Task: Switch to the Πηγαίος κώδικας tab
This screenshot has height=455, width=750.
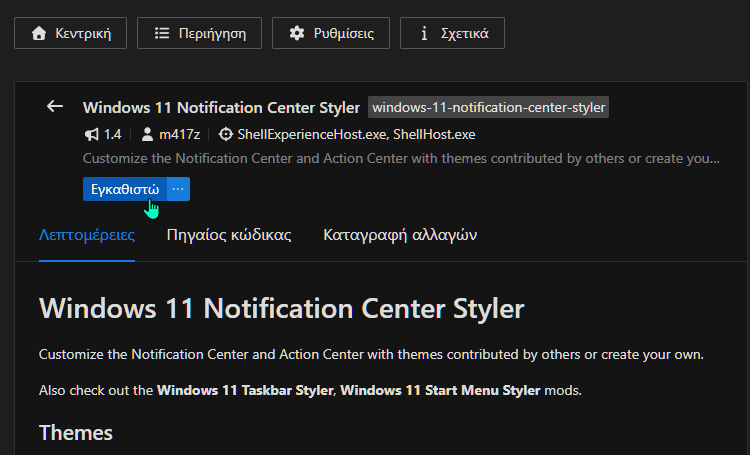Action: 229,235
